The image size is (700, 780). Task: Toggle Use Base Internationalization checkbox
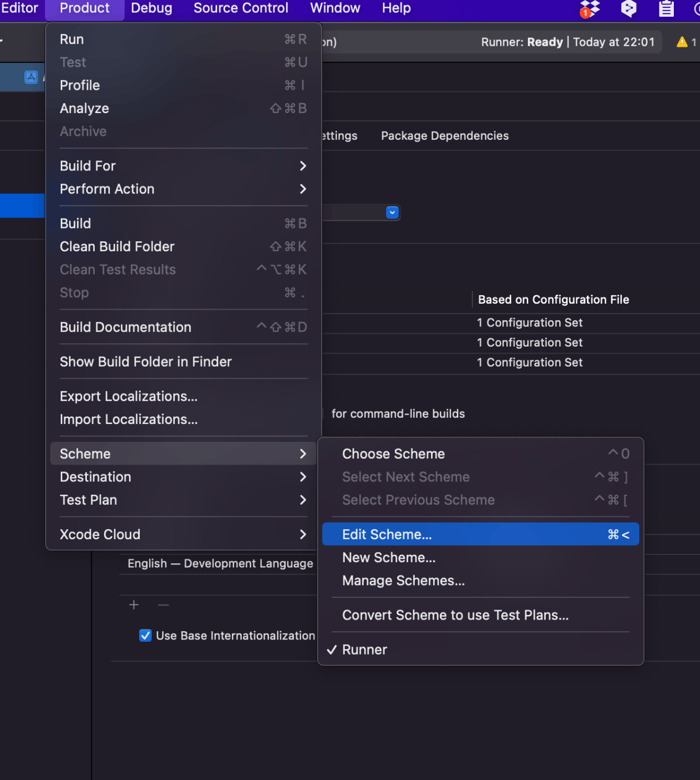click(145, 635)
